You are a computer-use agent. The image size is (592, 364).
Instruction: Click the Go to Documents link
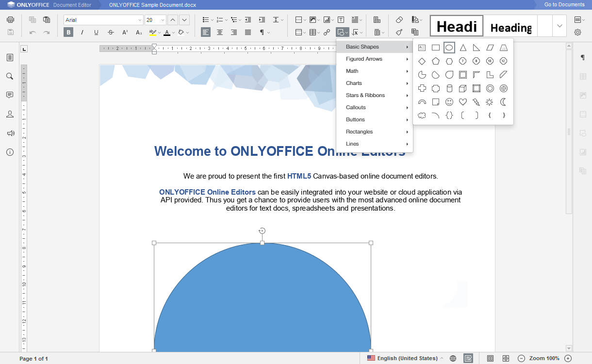point(564,4)
